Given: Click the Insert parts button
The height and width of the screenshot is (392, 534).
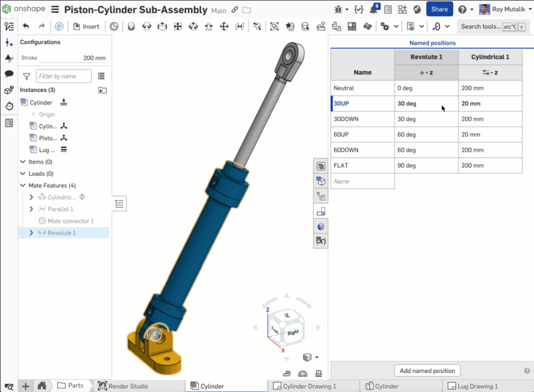Looking at the screenshot, I should [x=86, y=26].
